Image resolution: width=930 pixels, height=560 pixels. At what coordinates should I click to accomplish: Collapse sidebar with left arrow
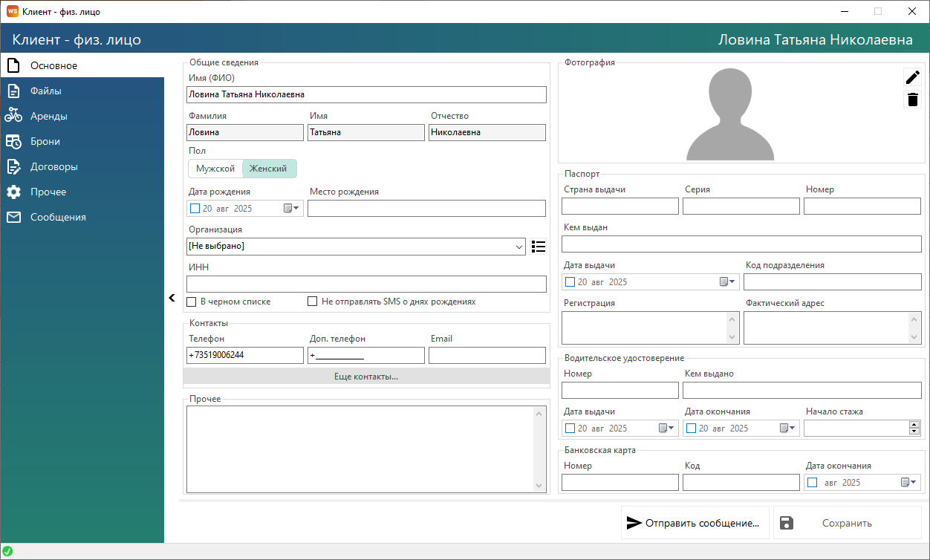click(172, 298)
